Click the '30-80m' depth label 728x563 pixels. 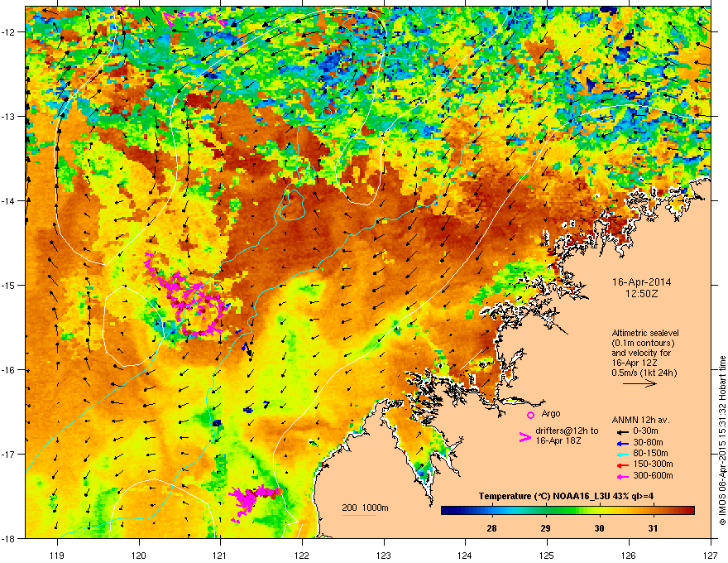[x=648, y=442]
